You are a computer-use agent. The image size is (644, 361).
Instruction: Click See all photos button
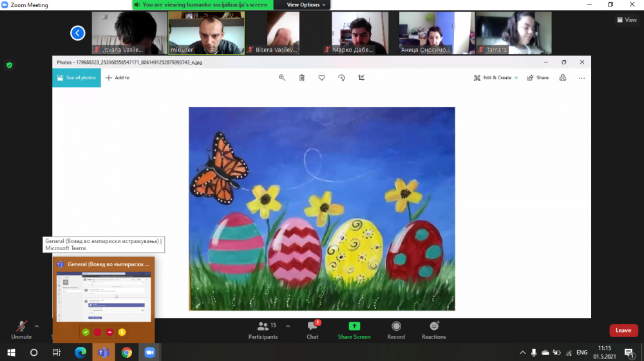point(77,77)
